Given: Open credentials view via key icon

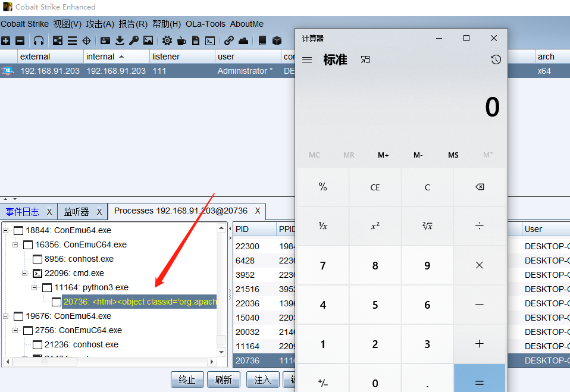Looking at the screenshot, I should click(x=134, y=40).
